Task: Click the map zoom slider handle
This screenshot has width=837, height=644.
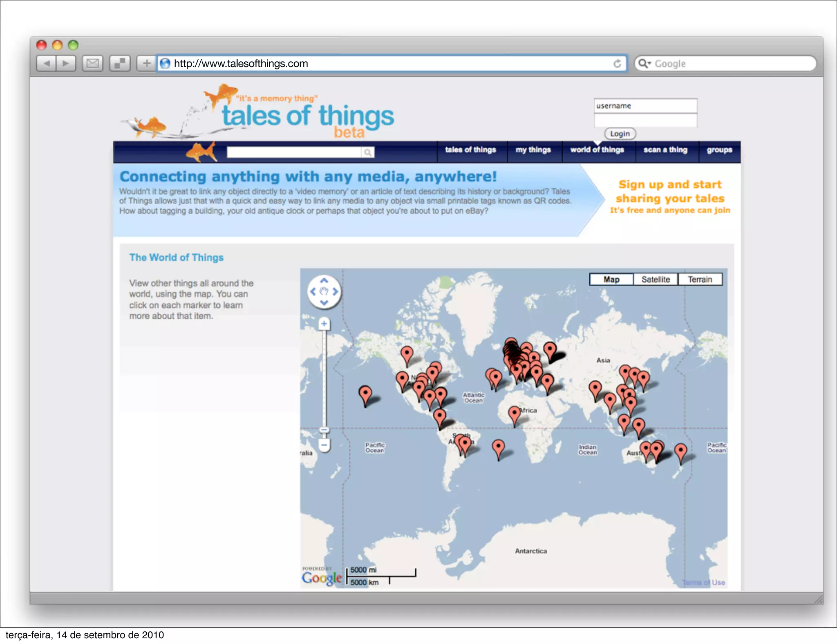Action: 324,430
